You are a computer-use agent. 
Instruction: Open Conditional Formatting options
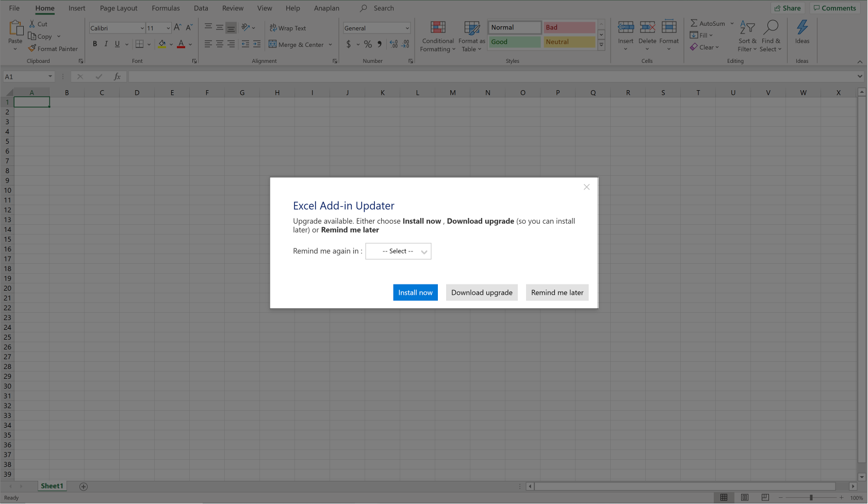coord(437,36)
